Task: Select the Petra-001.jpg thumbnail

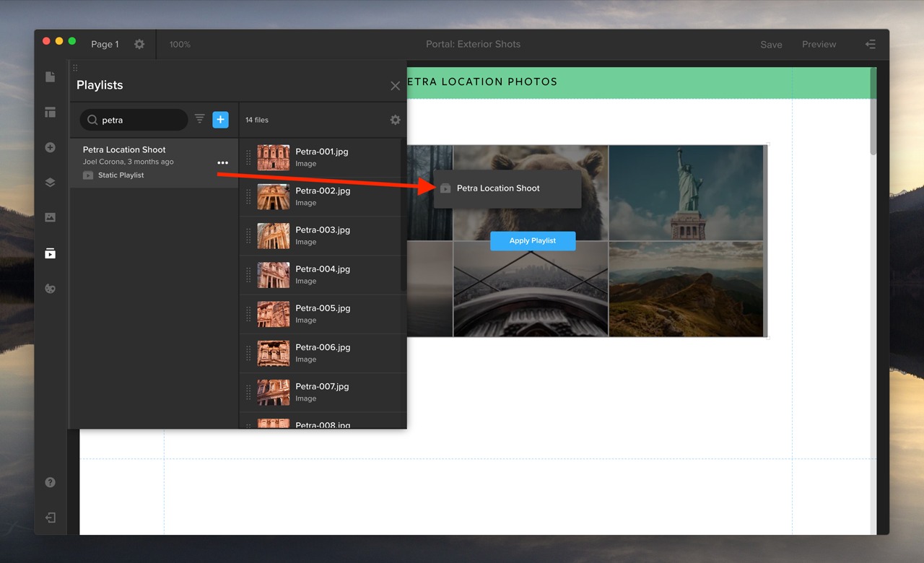Action: click(x=274, y=157)
